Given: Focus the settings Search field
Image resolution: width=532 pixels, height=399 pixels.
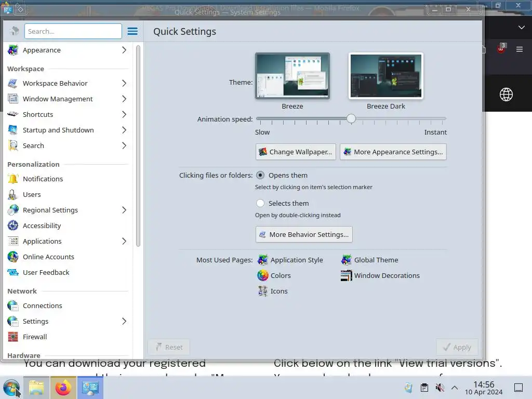Looking at the screenshot, I should coord(73,31).
